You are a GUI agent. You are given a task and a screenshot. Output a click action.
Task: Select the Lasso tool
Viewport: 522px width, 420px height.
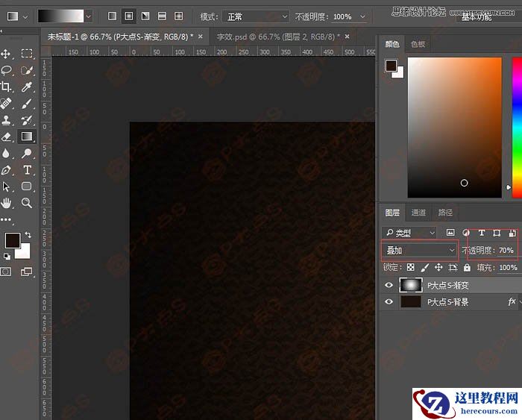pyautogui.click(x=6, y=70)
